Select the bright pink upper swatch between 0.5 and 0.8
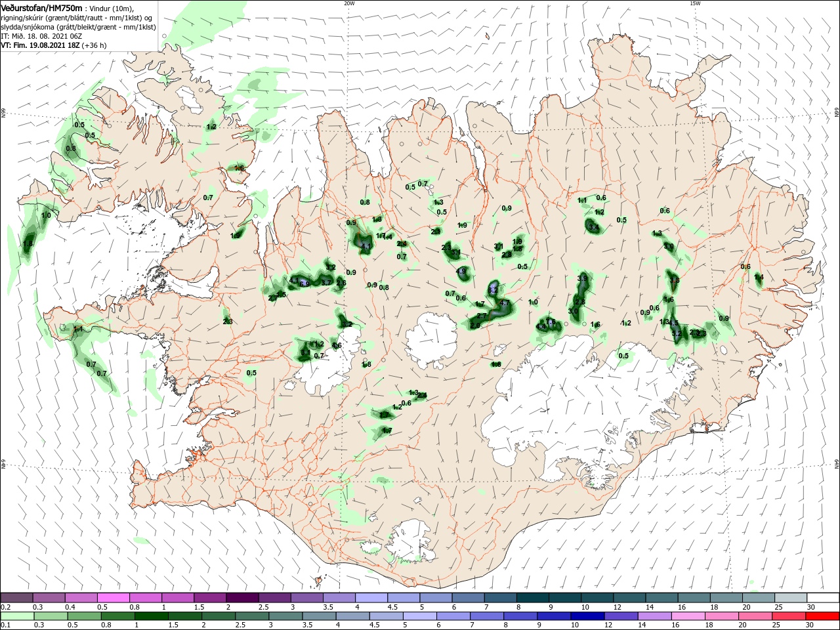 [113, 598]
